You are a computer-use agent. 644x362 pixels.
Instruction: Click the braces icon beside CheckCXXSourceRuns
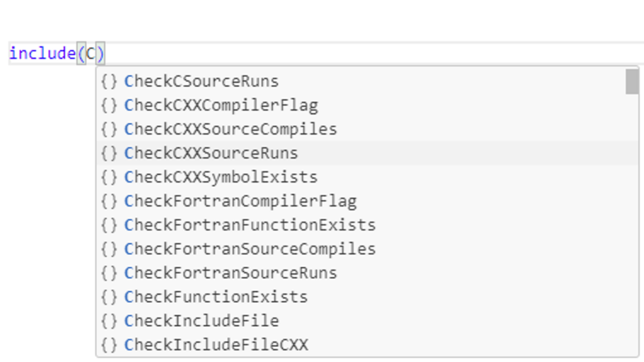[109, 153]
